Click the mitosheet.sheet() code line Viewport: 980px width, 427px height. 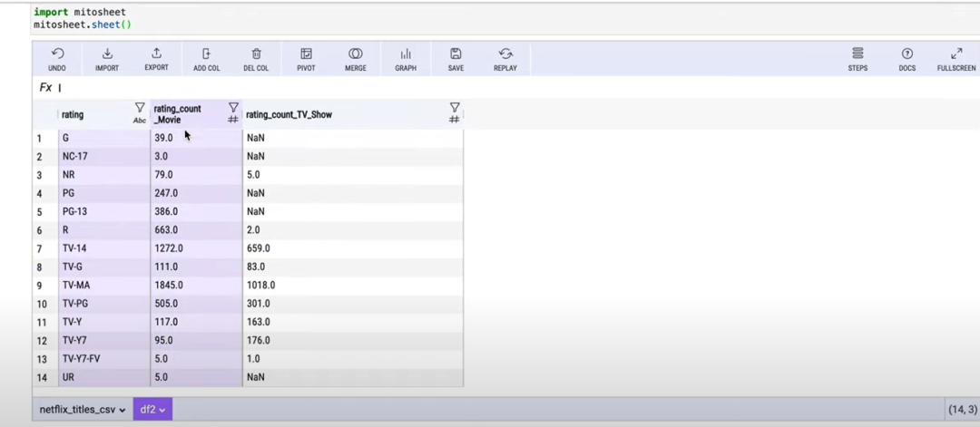(x=83, y=24)
